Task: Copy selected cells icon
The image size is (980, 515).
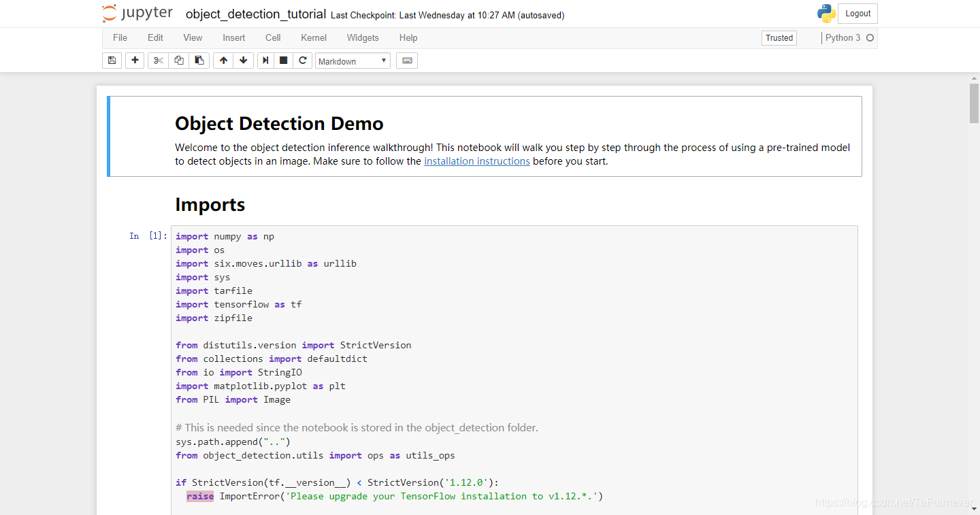Action: coord(178,61)
